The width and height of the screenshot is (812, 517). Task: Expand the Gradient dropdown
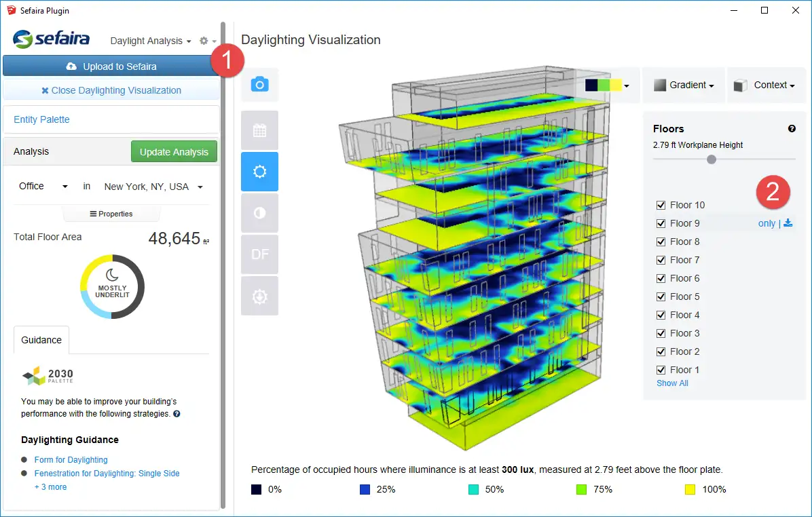point(683,85)
